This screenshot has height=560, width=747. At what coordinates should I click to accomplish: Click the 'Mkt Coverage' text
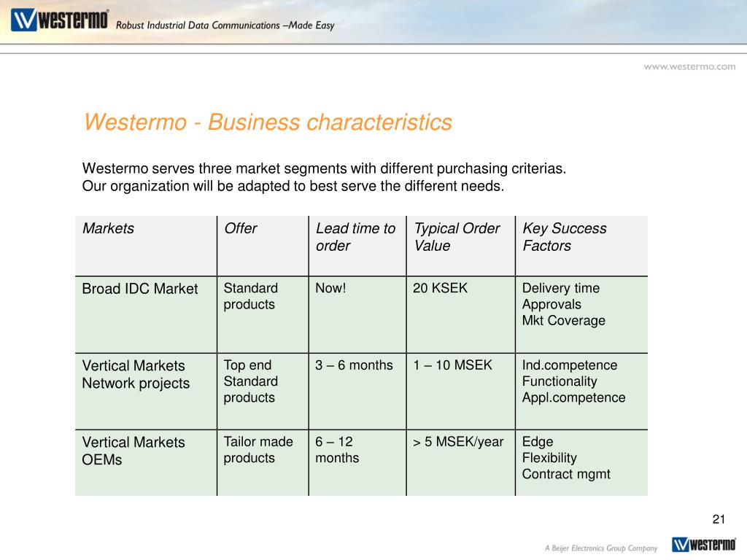pyautogui.click(x=564, y=321)
